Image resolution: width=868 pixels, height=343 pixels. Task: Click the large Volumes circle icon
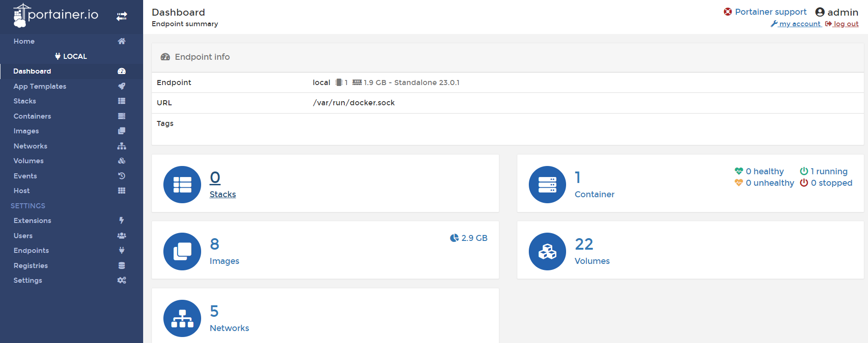tap(547, 252)
